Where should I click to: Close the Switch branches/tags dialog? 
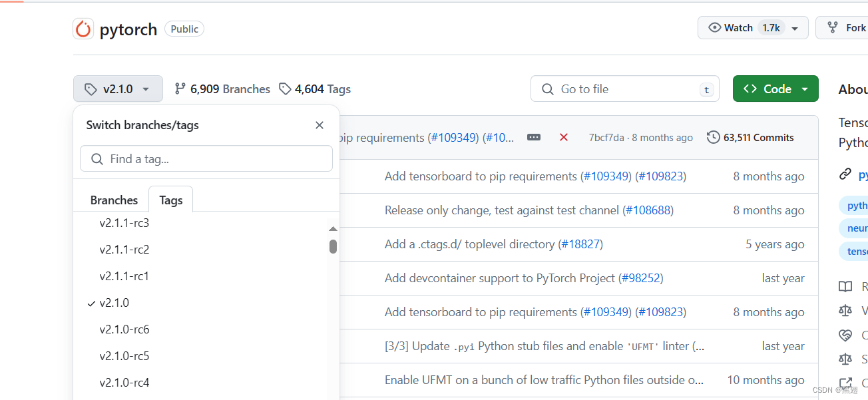pyautogui.click(x=320, y=124)
